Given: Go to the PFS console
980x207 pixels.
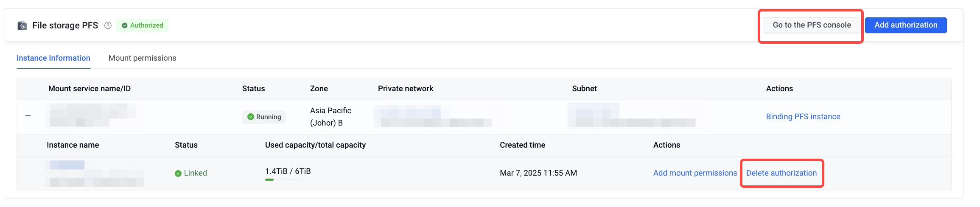Looking at the screenshot, I should (812, 25).
